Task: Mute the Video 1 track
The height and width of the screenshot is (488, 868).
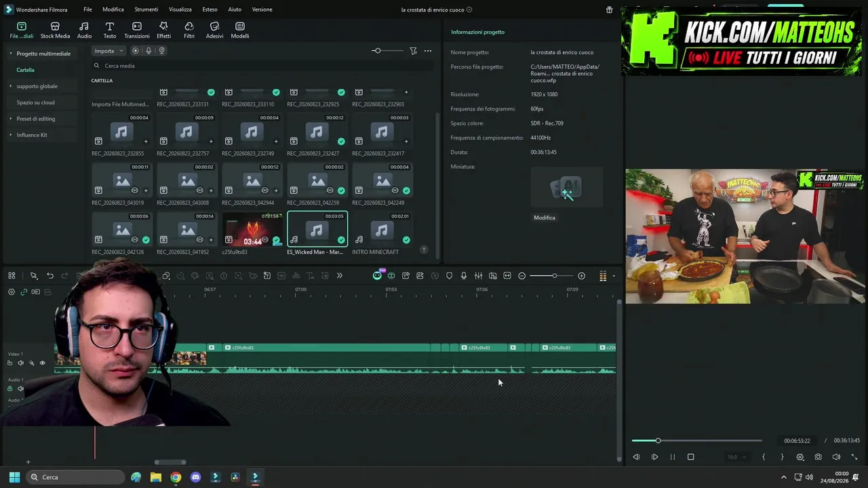Action: click(20, 363)
